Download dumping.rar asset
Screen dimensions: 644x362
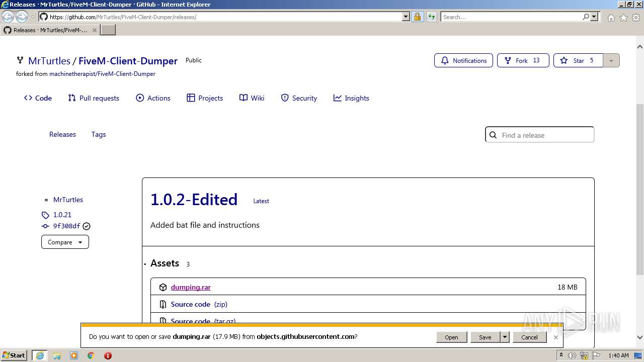[191, 287]
